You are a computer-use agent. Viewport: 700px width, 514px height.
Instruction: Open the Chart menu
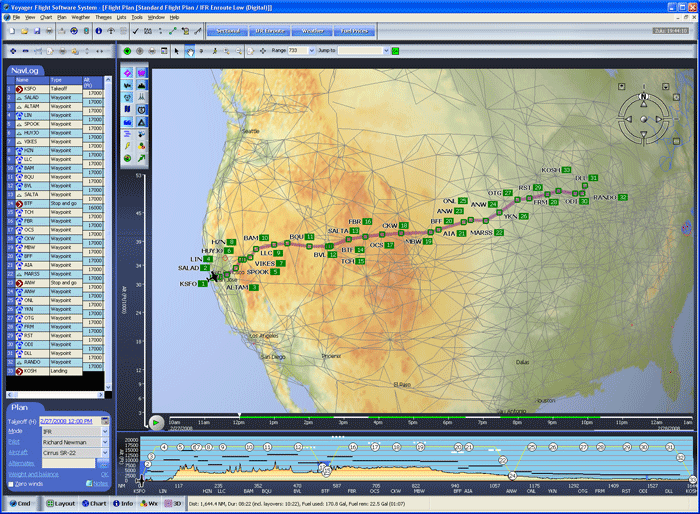pos(46,17)
